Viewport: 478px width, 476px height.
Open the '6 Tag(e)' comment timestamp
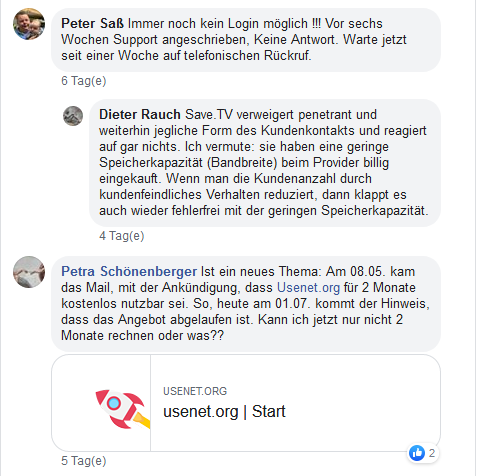(x=84, y=81)
